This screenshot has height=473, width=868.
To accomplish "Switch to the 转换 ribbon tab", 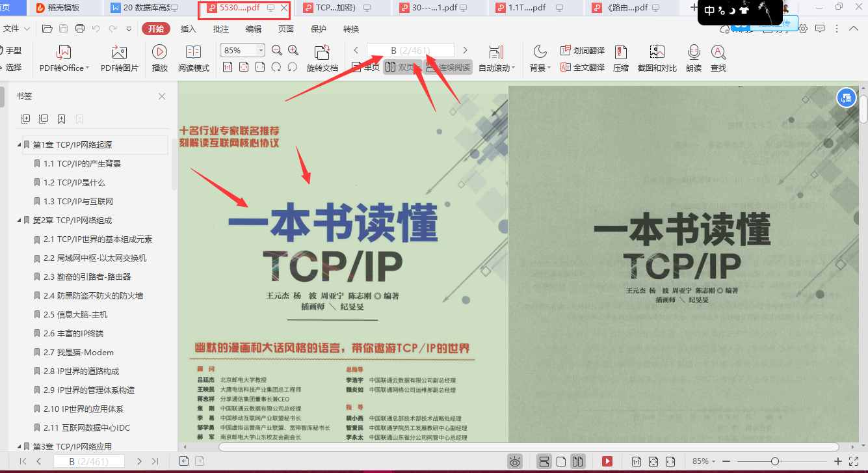I will coord(351,29).
